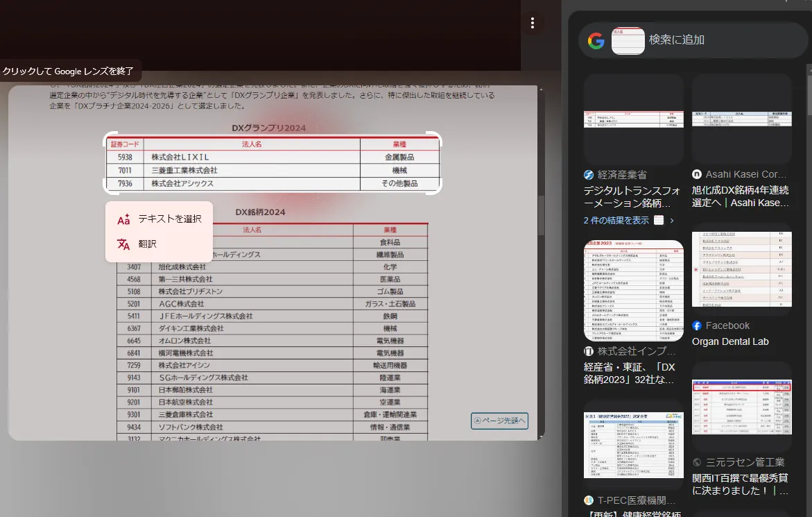Open the DX銘柄2023 table result thumbnail
This screenshot has width=812, height=517.
coord(633,290)
